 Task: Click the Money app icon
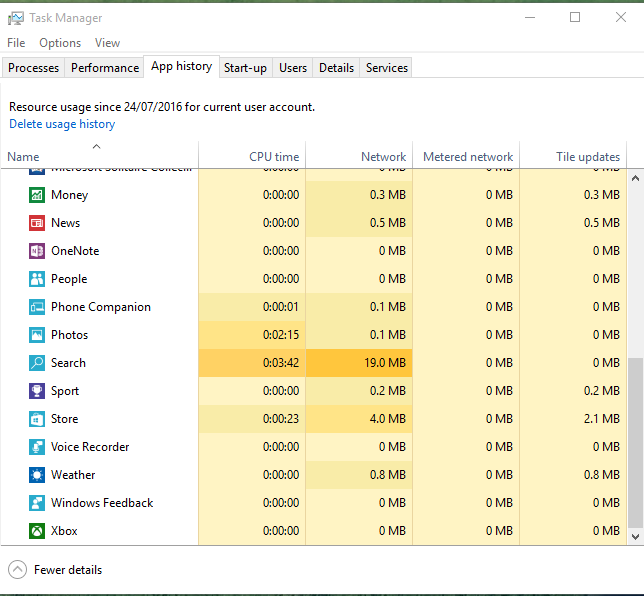click(37, 195)
